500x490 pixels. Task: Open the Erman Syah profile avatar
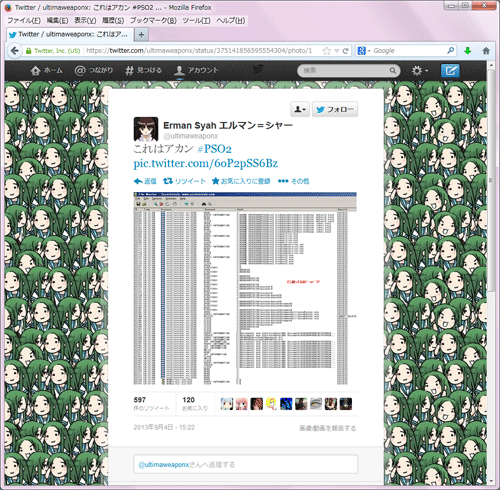coord(146,129)
